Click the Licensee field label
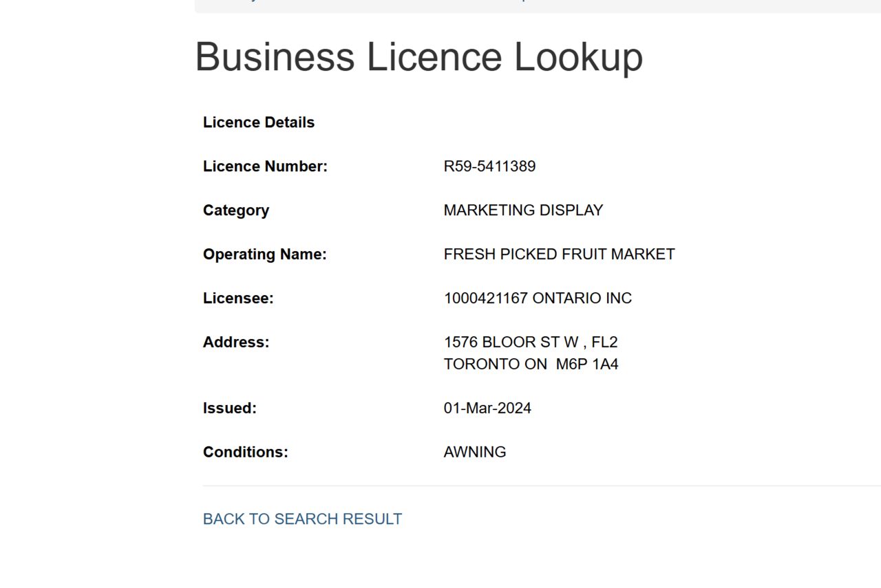This screenshot has height=588, width=881. pyautogui.click(x=238, y=298)
